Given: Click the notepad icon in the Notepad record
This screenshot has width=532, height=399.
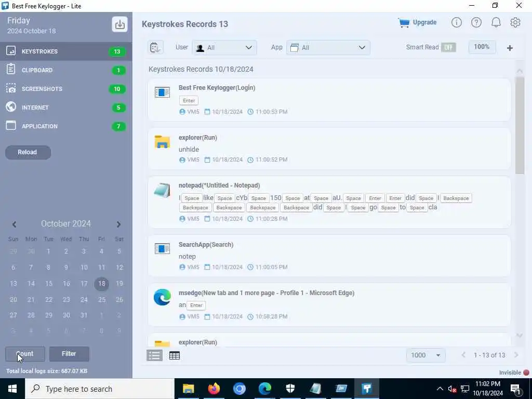Looking at the screenshot, I should [162, 190].
